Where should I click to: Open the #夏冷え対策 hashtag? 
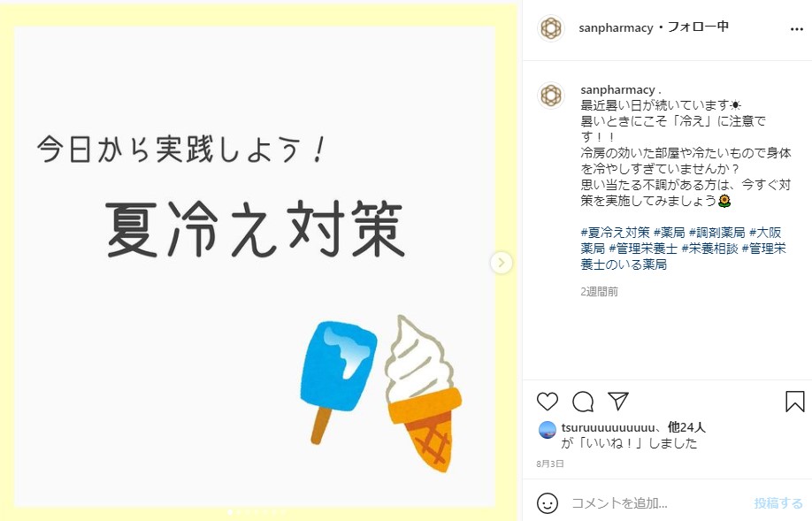point(616,233)
